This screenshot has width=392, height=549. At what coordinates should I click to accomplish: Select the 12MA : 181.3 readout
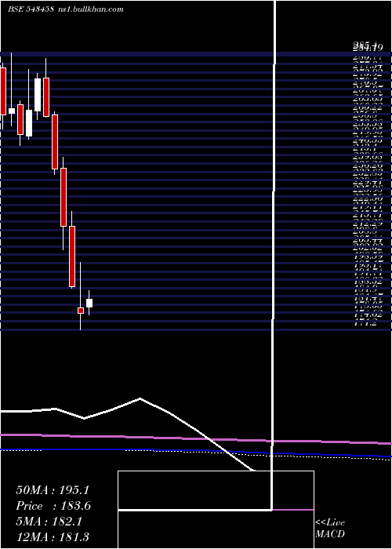coord(53,536)
